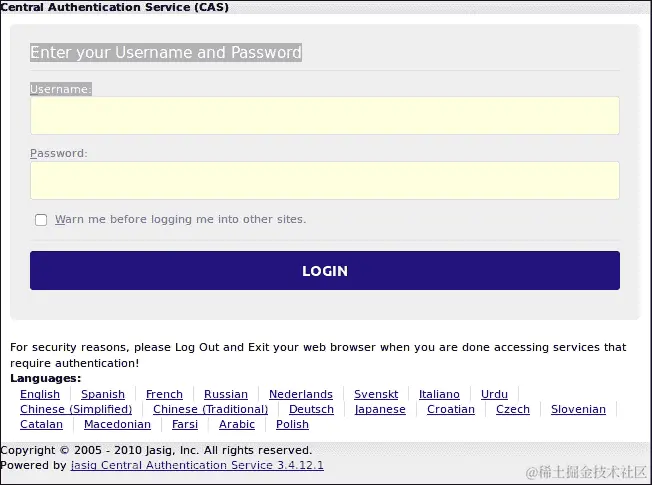Click the Password: label
The width and height of the screenshot is (652, 485).
pos(59,153)
